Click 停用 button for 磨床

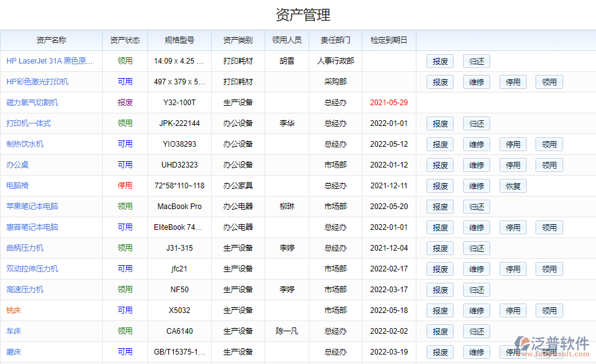click(513, 352)
